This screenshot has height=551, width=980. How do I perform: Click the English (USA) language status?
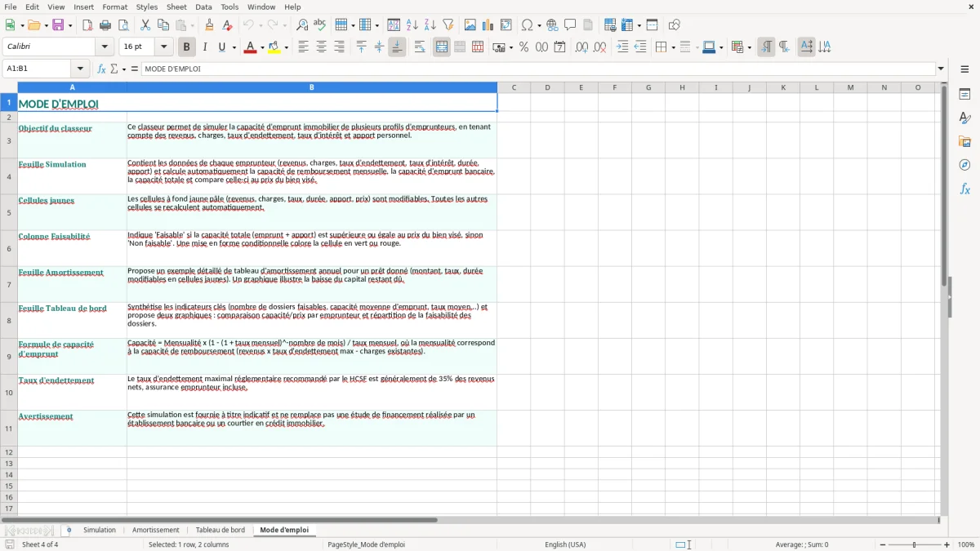point(565,544)
